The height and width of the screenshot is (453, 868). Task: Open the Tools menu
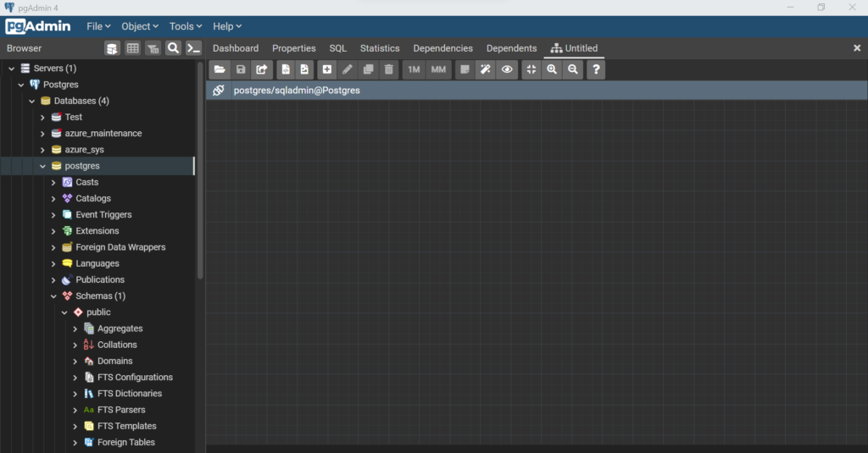186,26
